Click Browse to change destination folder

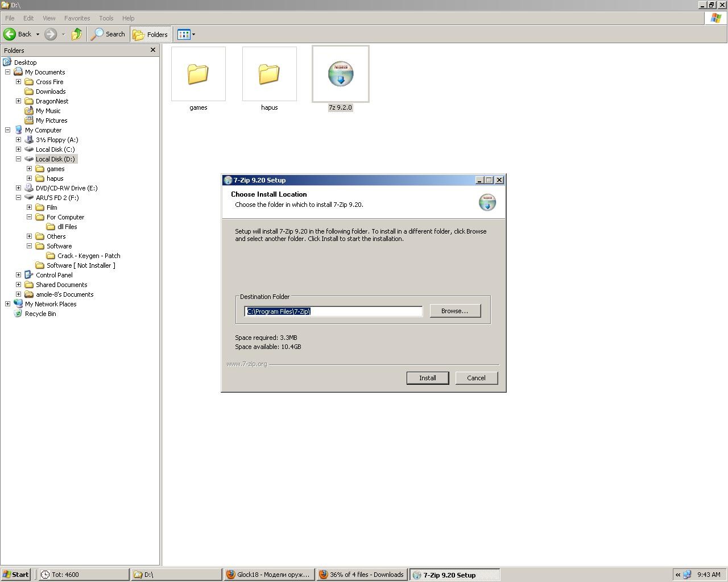coord(455,311)
